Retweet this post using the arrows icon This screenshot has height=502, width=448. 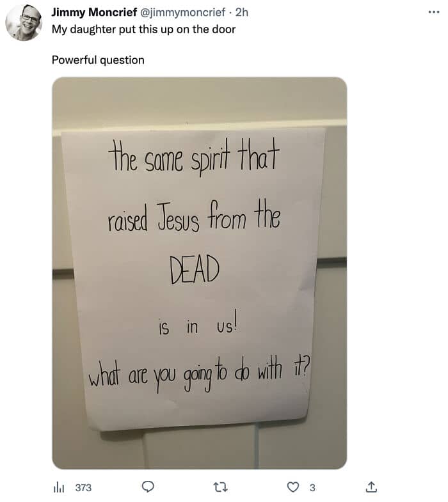click(220, 487)
